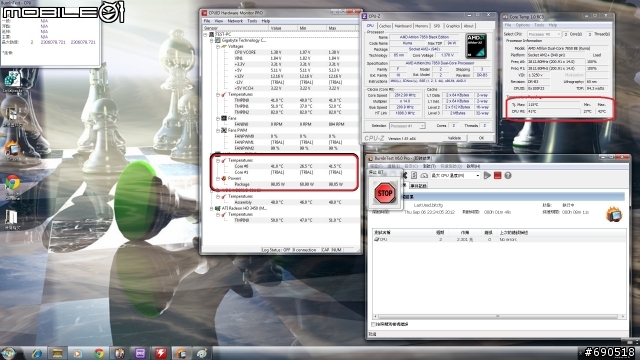Open the CPU temperature dropdown in BurnInTest
The height and width of the screenshot is (360, 640).
point(456,176)
